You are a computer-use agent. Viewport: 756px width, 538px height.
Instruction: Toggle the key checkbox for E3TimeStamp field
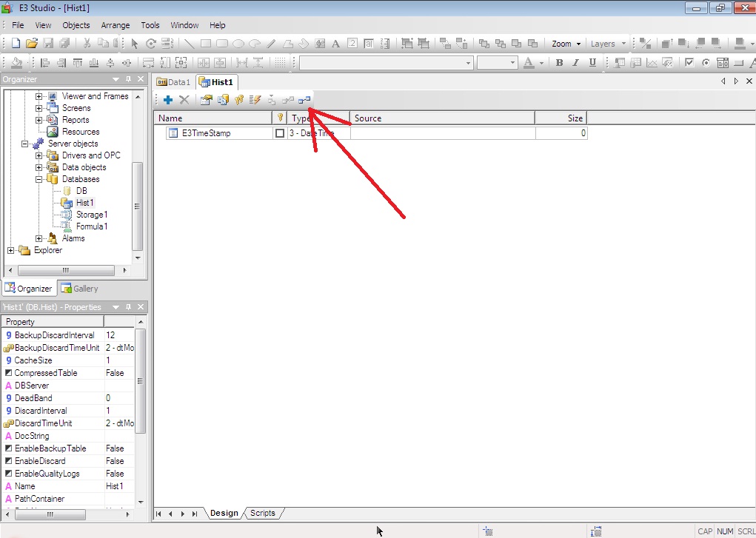coord(281,133)
